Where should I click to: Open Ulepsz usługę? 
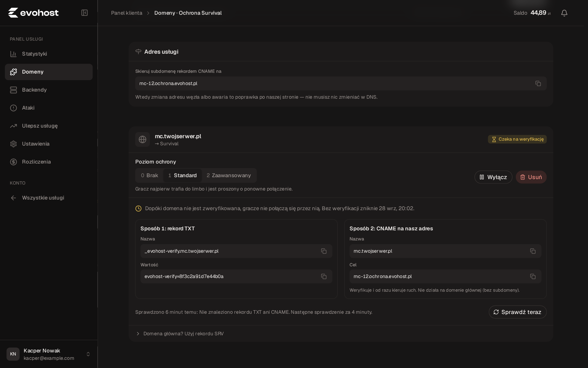49,126
